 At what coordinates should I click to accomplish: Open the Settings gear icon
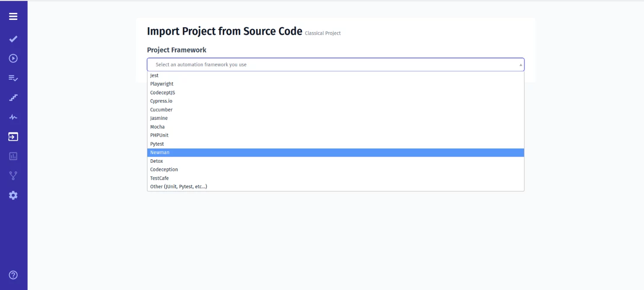(x=13, y=195)
